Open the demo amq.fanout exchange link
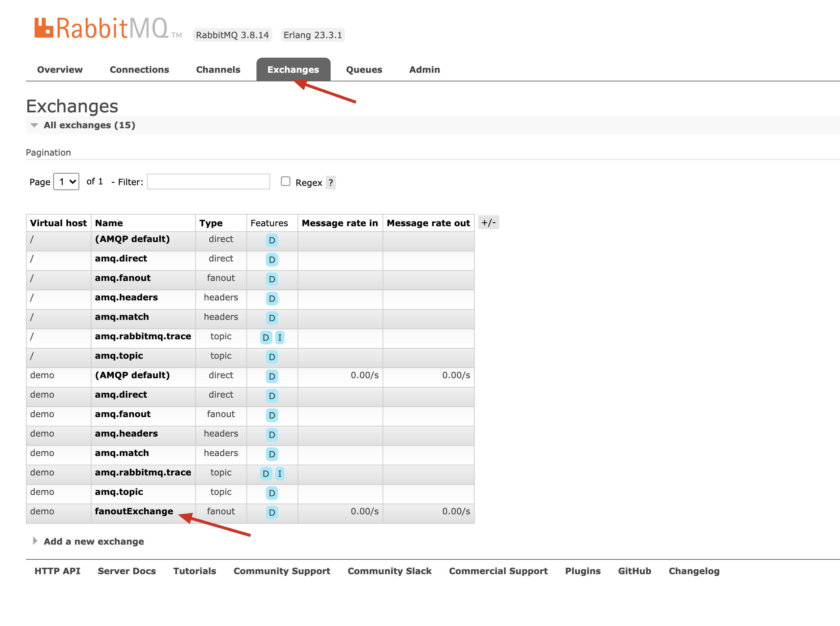Image resolution: width=840 pixels, height=626 pixels. pos(122,414)
